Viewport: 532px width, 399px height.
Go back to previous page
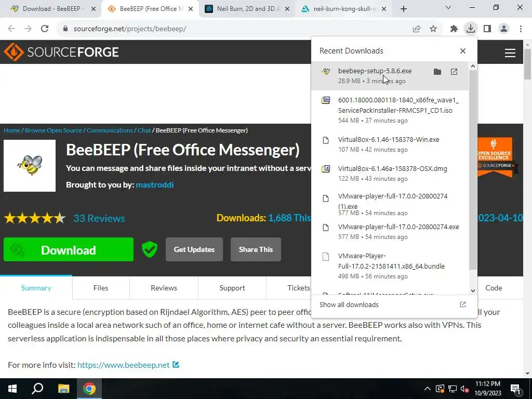pos(11,29)
